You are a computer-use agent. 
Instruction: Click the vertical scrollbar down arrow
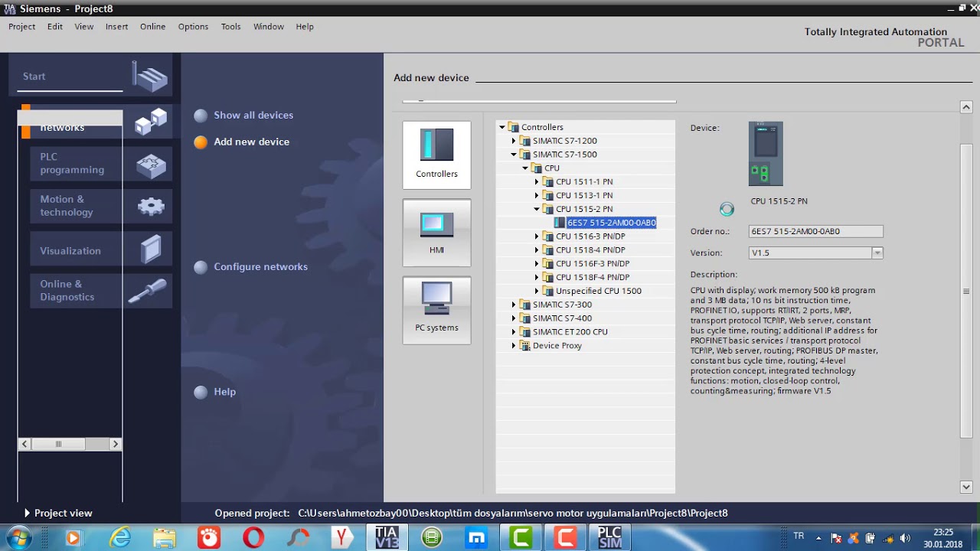(966, 487)
